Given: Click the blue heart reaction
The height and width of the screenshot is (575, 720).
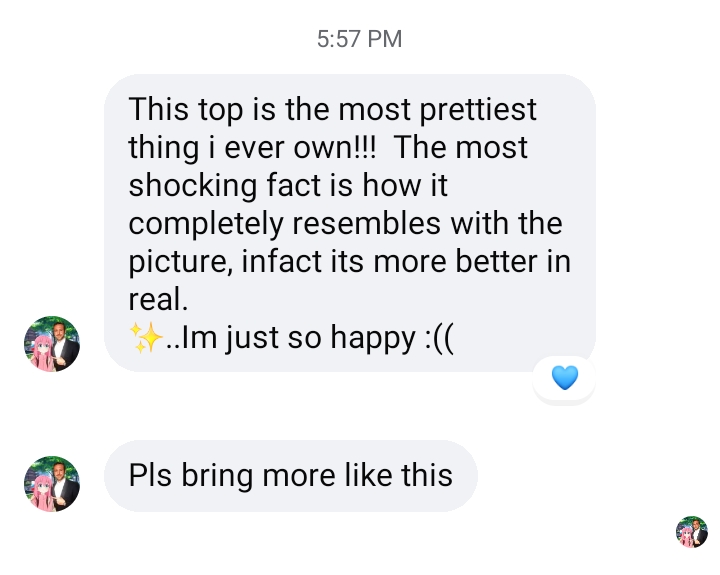Looking at the screenshot, I should [565, 378].
